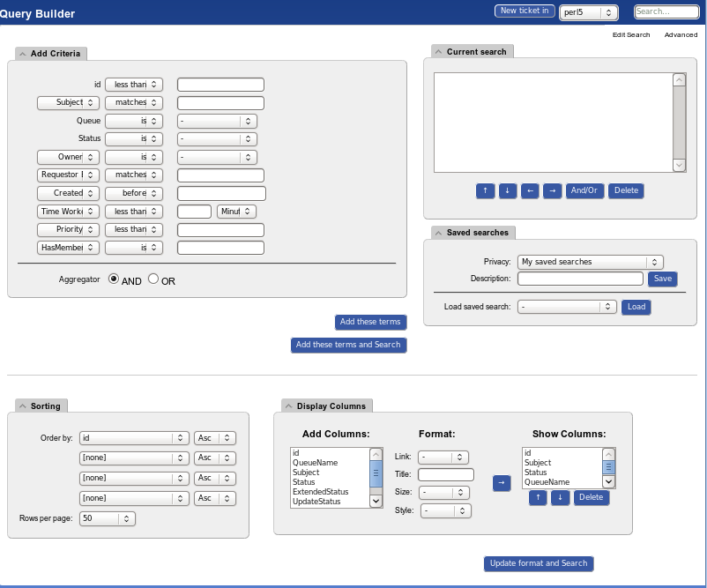The width and height of the screenshot is (707, 588).
Task: Collapse the Add Criteria panel
Action: pos(22,54)
